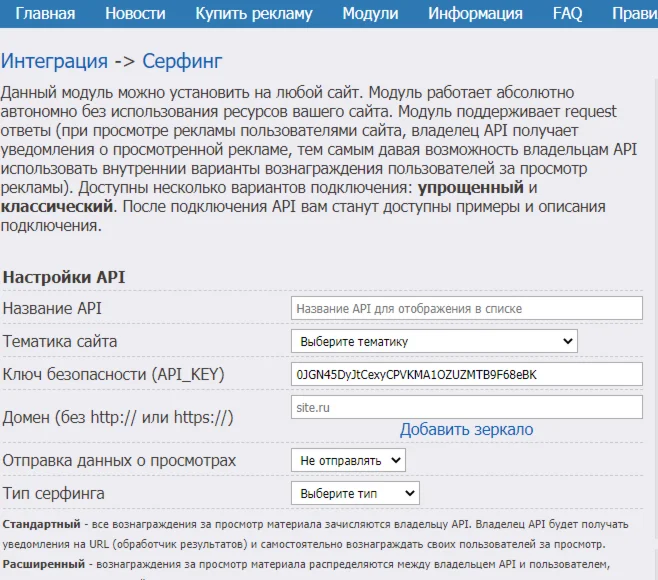The height and width of the screenshot is (580, 658).
Task: Open the Информация menu item
Action: click(x=475, y=14)
